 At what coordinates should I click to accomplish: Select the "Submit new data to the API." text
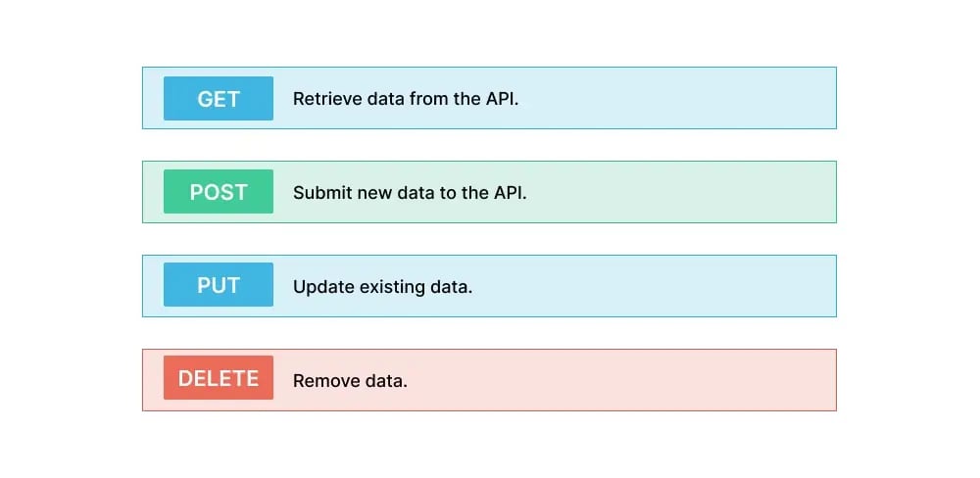coord(410,193)
